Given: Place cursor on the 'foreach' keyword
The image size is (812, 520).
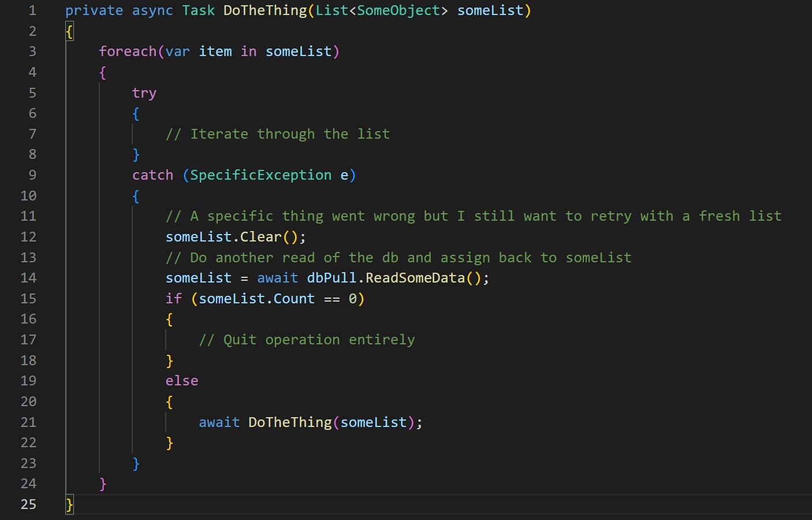Looking at the screenshot, I should pos(128,51).
